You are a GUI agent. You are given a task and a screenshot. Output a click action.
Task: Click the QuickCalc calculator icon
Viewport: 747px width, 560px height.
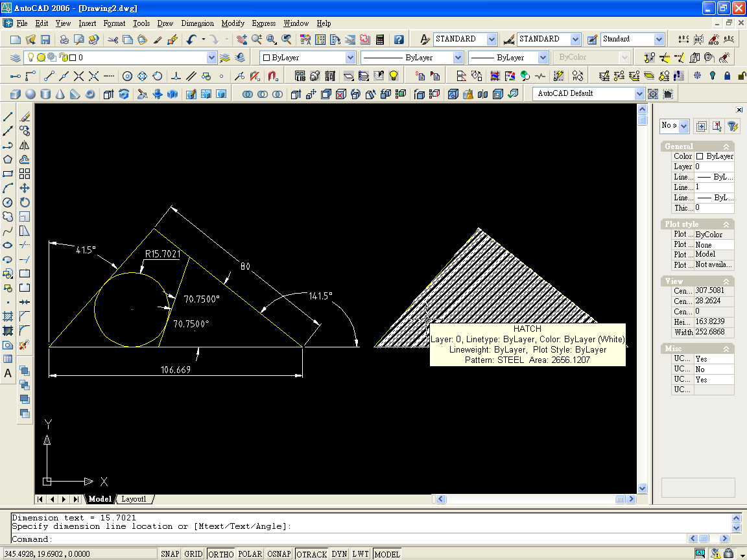[x=380, y=40]
